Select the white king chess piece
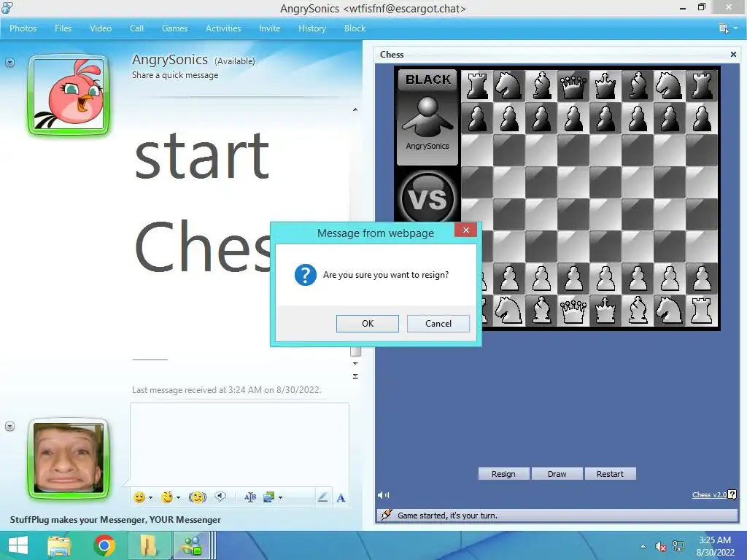This screenshot has height=560, width=747. 605,311
